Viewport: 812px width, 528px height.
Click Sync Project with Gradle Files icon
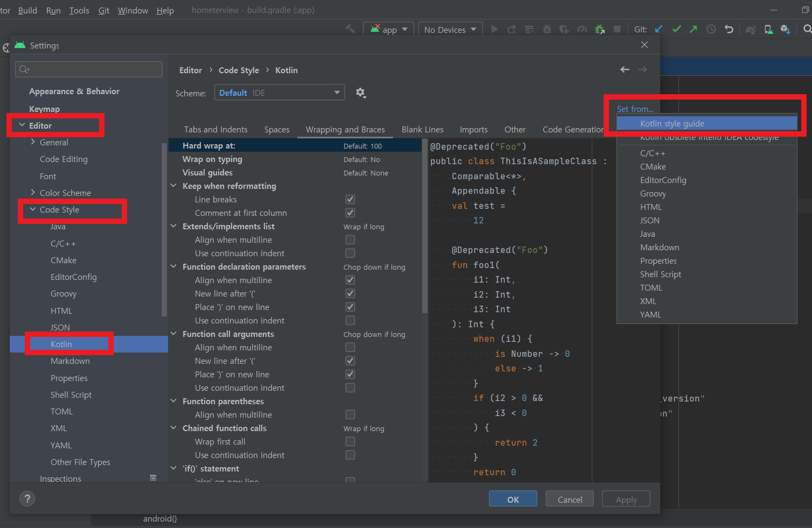pos(751,29)
